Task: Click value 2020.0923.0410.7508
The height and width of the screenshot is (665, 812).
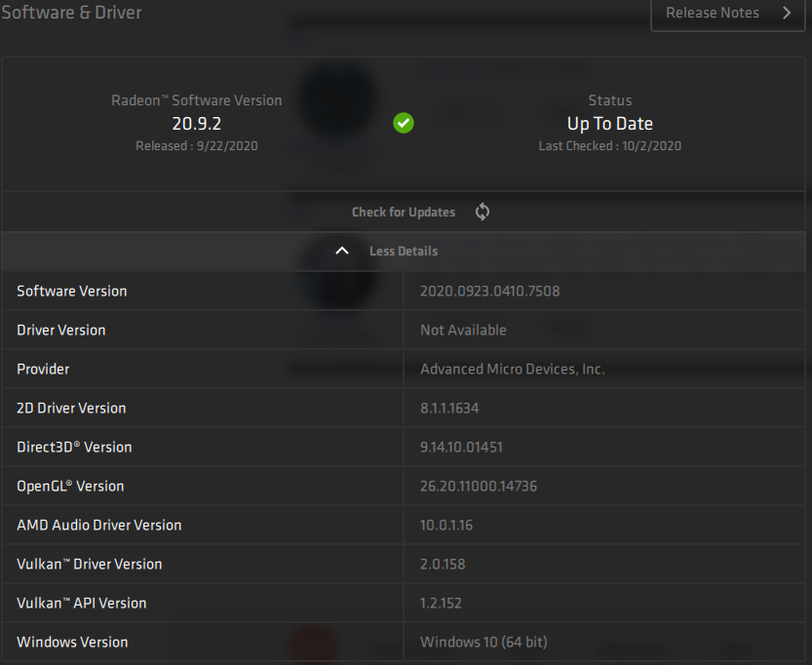Action: pyautogui.click(x=490, y=292)
